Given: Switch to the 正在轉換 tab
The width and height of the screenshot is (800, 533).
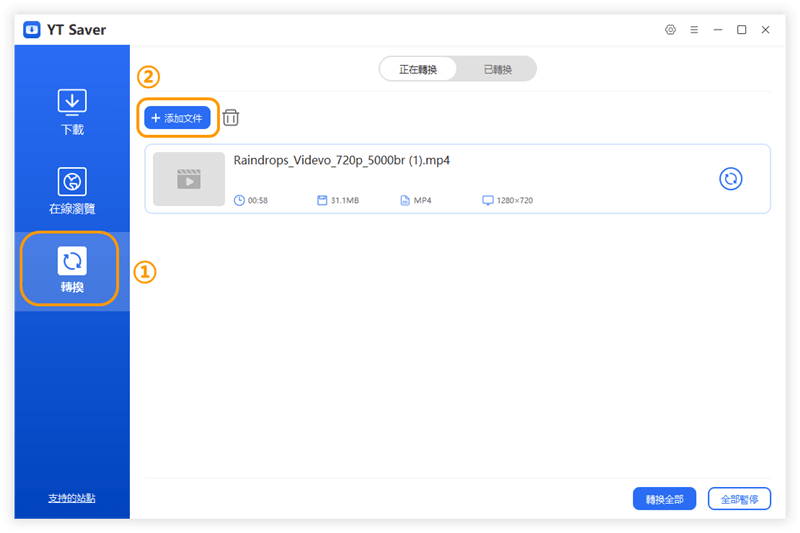Looking at the screenshot, I should [x=418, y=69].
